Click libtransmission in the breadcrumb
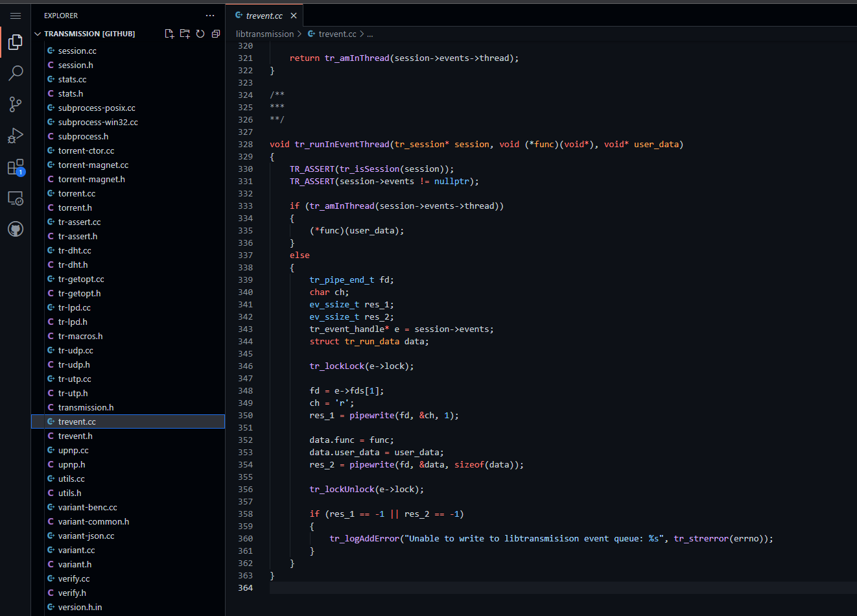This screenshot has width=857, height=616. (264, 34)
